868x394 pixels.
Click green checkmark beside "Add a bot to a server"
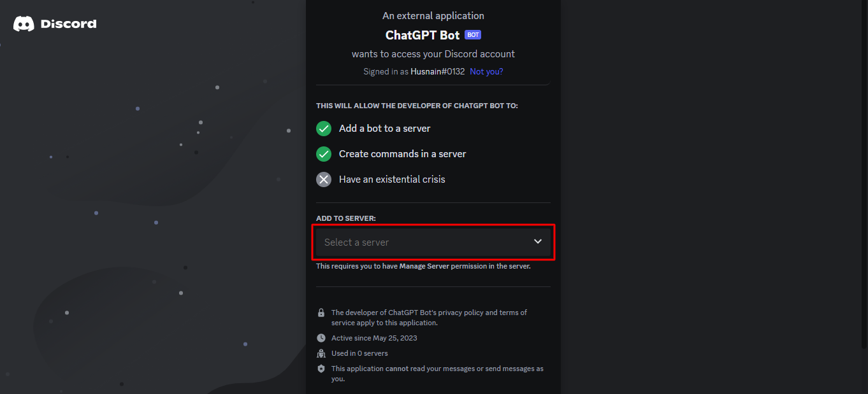pyautogui.click(x=324, y=129)
